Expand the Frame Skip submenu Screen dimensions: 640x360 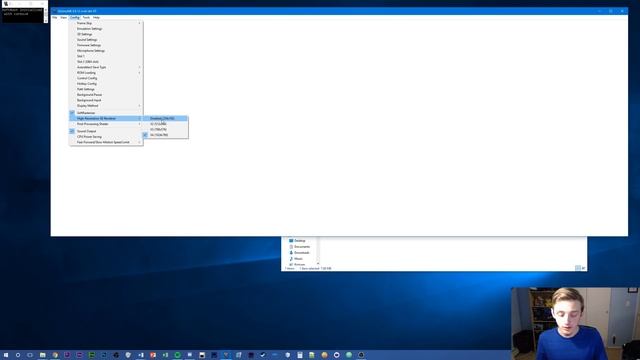tap(106, 23)
